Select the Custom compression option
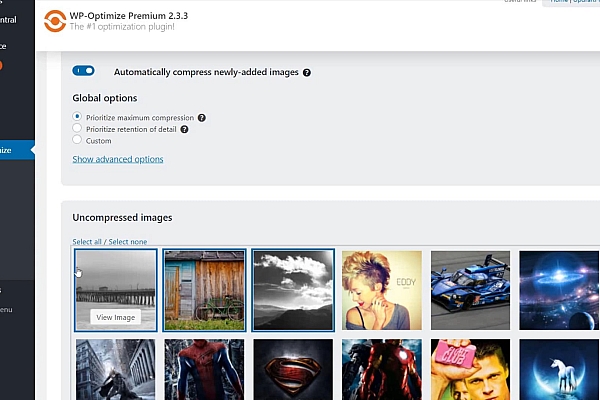The image size is (600, 400). [x=77, y=139]
